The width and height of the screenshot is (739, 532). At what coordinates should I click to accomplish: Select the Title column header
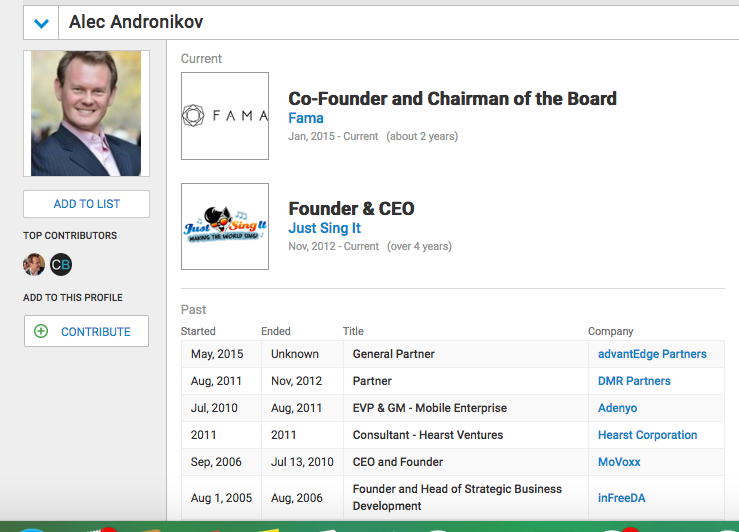pyautogui.click(x=353, y=331)
